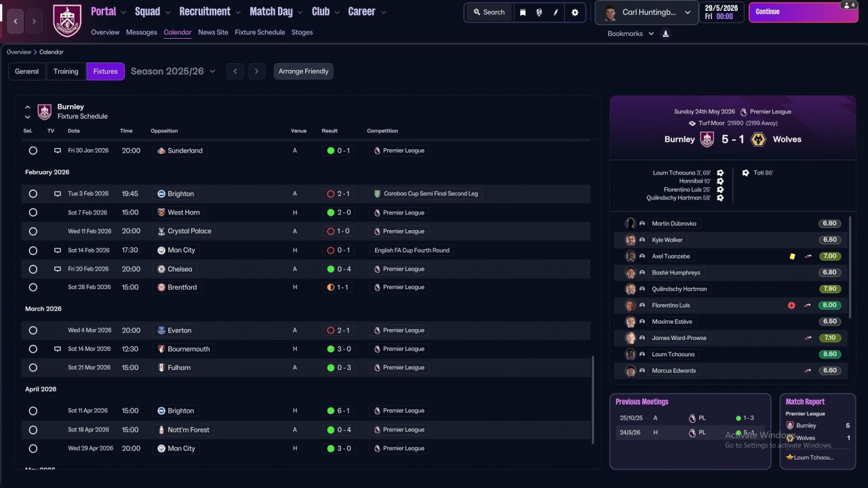Click the Burnley crest in match summary panel
This screenshot has width=868, height=488.
[x=707, y=139]
